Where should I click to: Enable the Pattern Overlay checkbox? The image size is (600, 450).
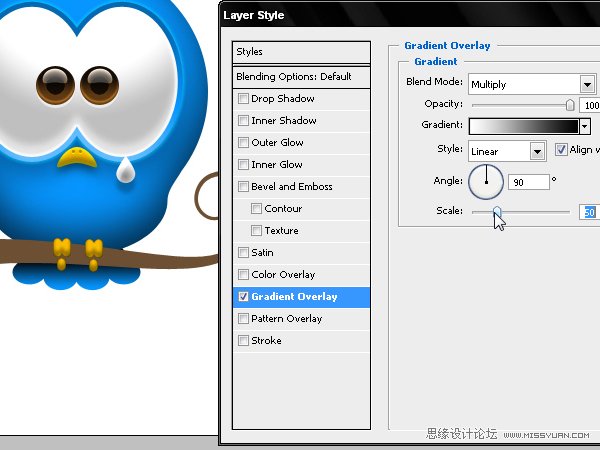(243, 318)
